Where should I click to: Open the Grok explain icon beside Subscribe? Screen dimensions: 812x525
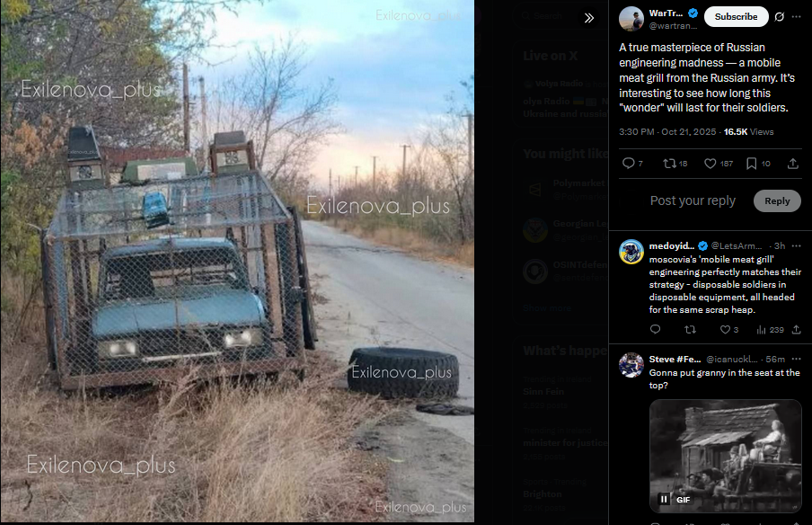(780, 16)
